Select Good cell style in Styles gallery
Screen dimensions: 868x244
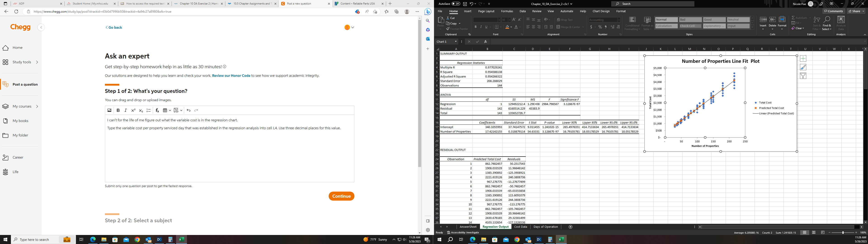[714, 20]
